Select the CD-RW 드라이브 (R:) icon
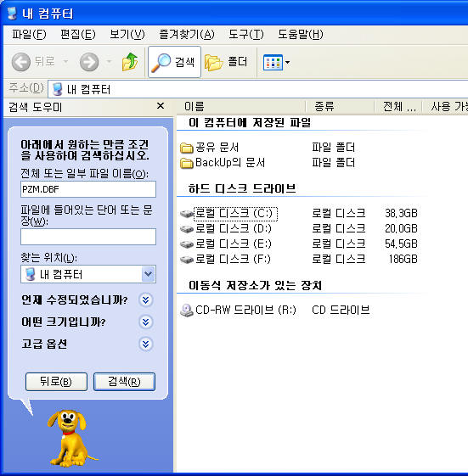 (x=187, y=311)
